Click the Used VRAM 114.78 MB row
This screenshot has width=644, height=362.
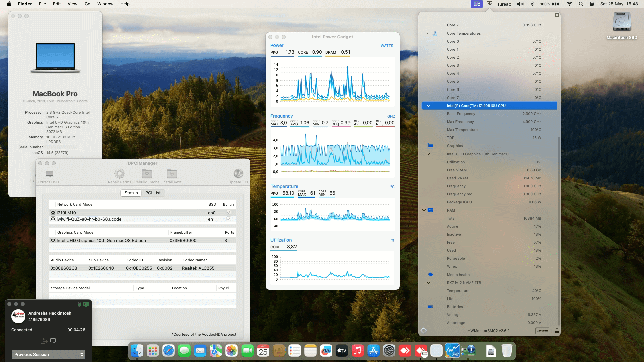pos(489,178)
